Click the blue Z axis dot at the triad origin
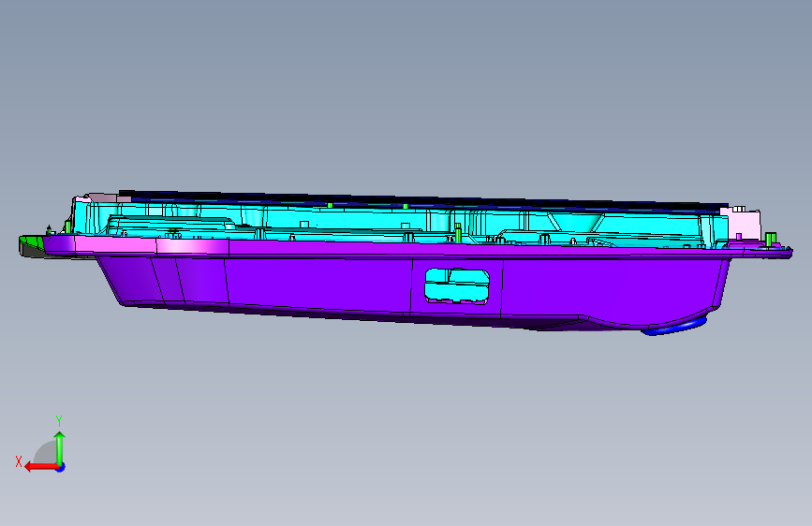The height and width of the screenshot is (526, 812). click(x=61, y=468)
